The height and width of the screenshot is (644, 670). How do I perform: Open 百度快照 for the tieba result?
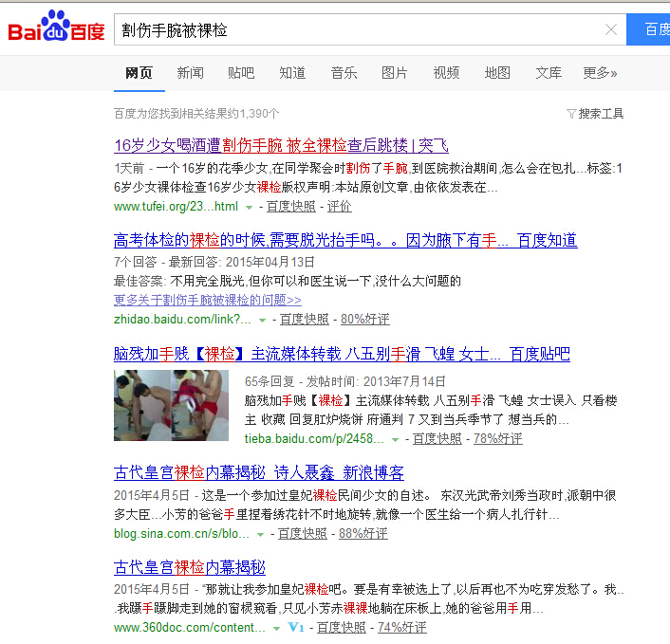[x=437, y=439]
